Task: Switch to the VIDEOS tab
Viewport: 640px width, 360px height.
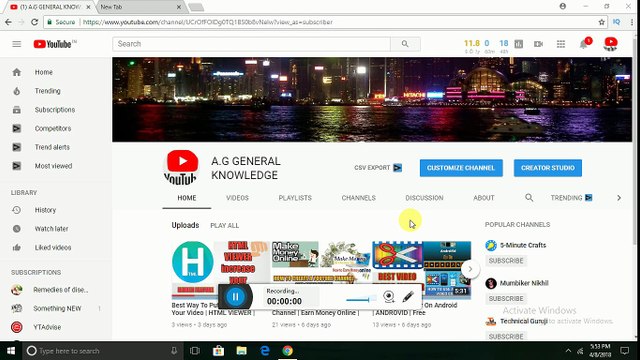Action: (x=237, y=198)
